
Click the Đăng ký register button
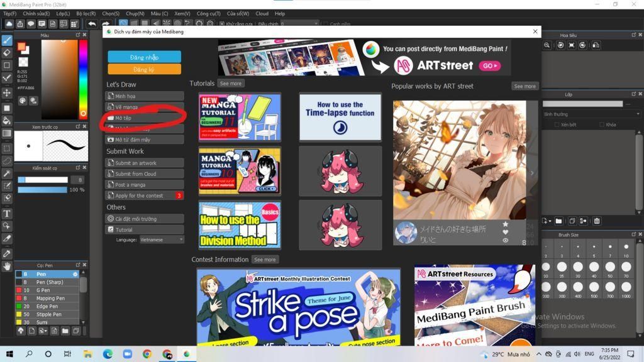[144, 69]
